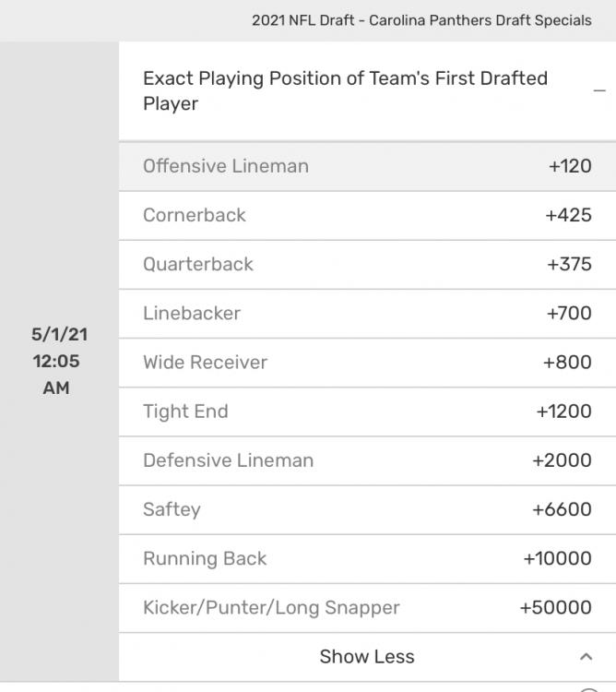Pick Defensive Lineman at +2000
616x692 pixels.
367,460
